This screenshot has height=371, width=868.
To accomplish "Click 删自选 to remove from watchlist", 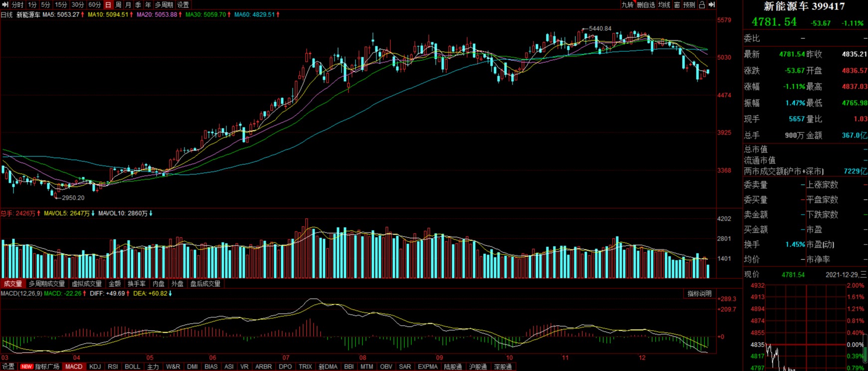I will point(646,4).
